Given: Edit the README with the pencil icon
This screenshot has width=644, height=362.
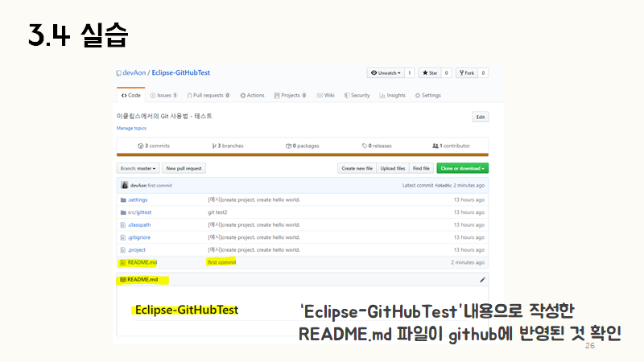Looking at the screenshot, I should point(482,280).
